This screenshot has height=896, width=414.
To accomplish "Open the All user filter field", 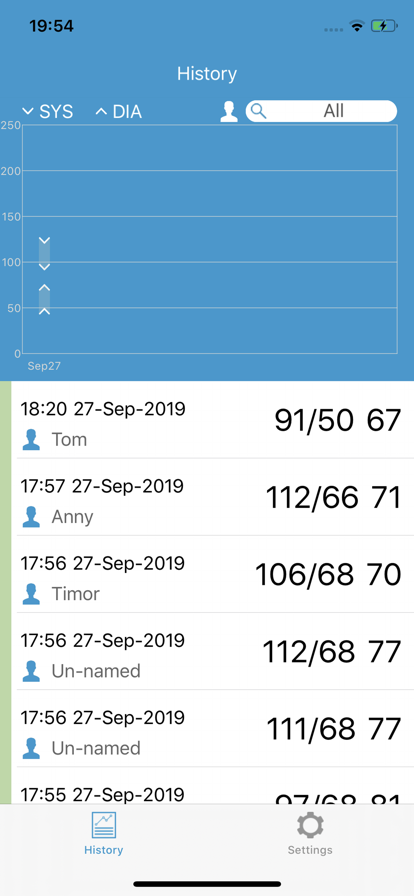I will pyautogui.click(x=321, y=111).
